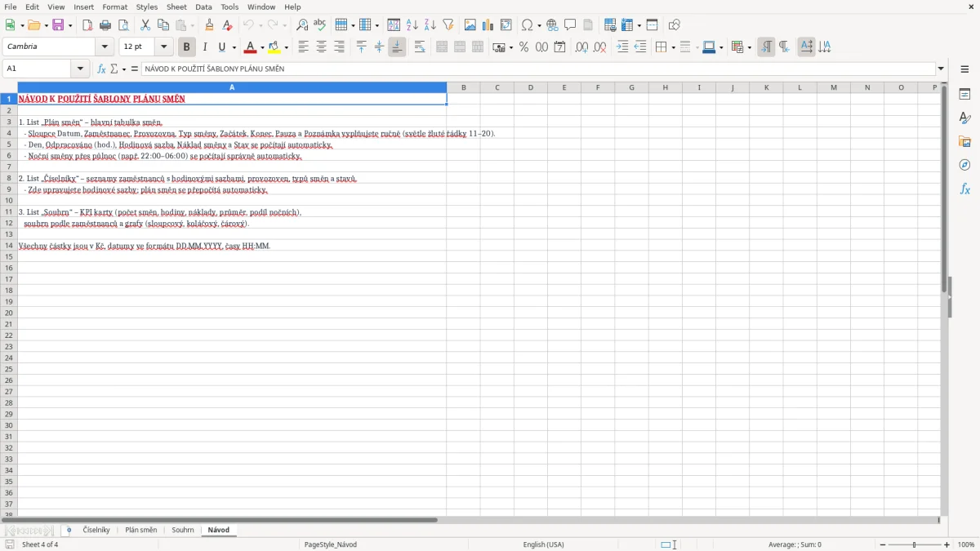Insert a hyperlink
This screenshot has height=551, width=980.
(x=553, y=25)
